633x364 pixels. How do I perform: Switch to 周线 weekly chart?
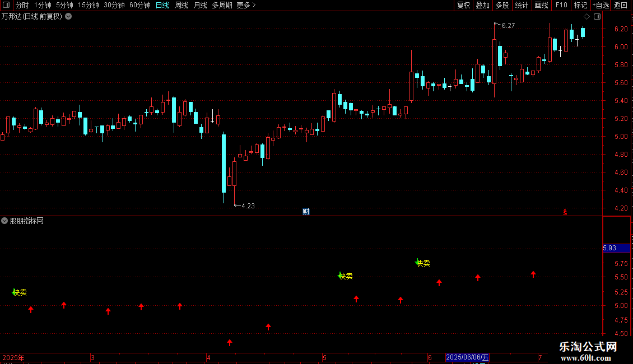tap(181, 5)
